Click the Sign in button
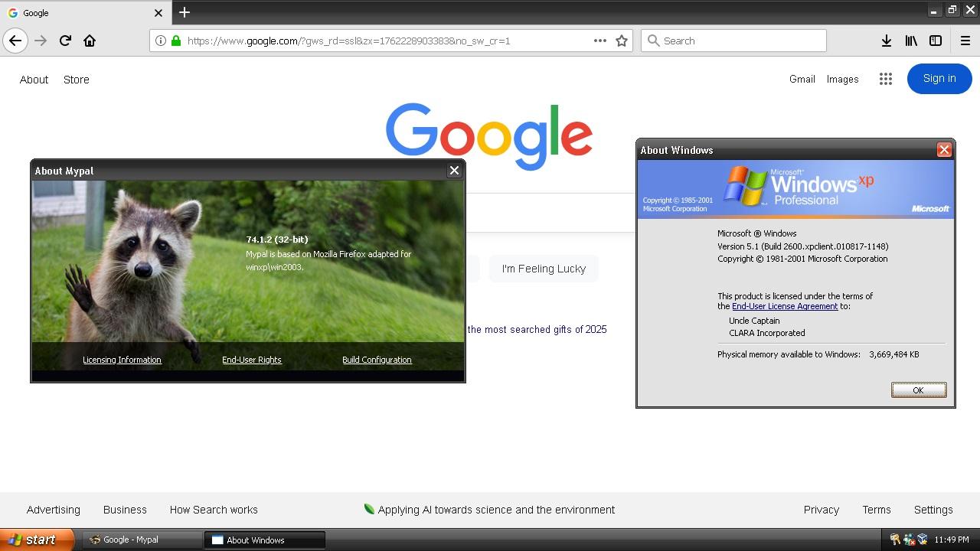This screenshot has height=551, width=980. click(x=939, y=79)
